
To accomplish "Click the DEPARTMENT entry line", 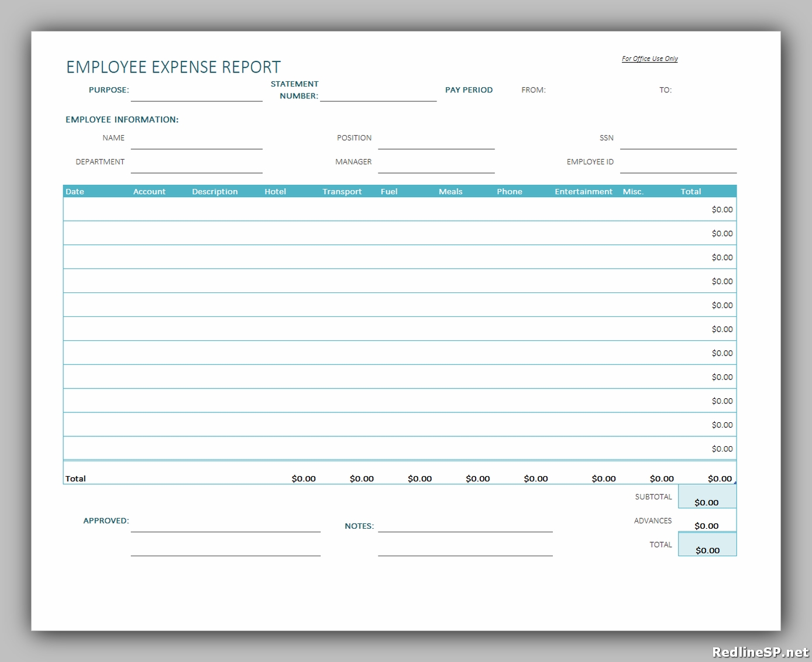I will click(197, 171).
